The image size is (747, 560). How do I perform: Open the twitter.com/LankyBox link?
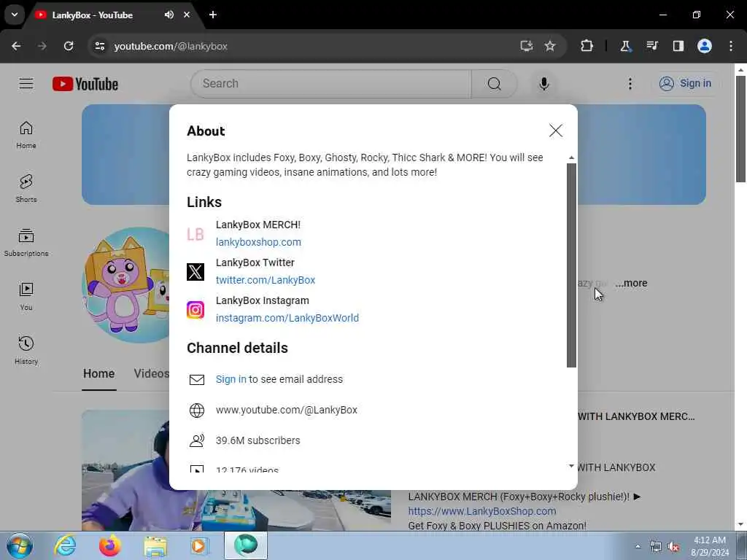(x=266, y=280)
